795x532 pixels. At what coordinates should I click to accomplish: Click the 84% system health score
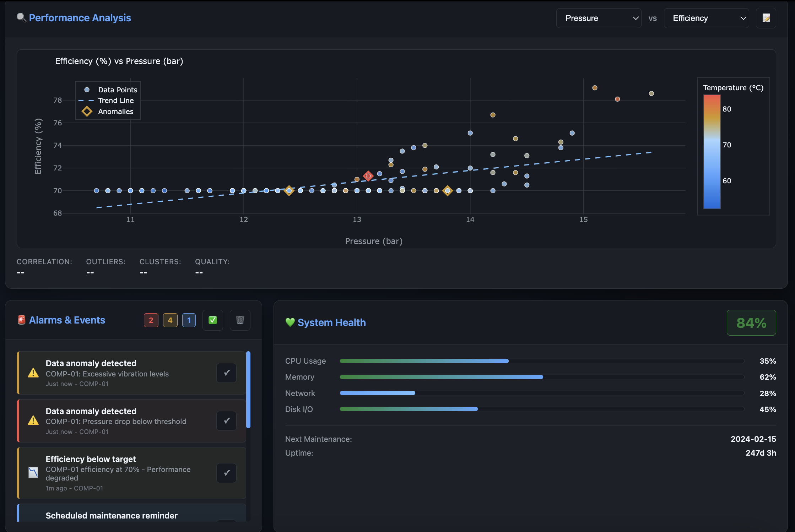click(x=751, y=322)
